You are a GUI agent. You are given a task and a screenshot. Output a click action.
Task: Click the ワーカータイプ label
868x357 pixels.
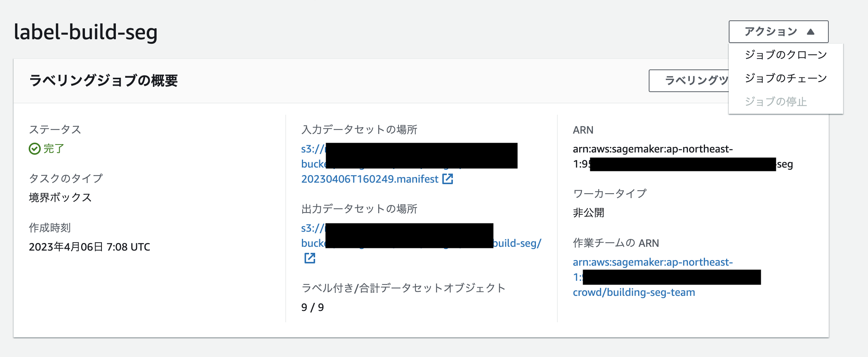click(x=610, y=194)
